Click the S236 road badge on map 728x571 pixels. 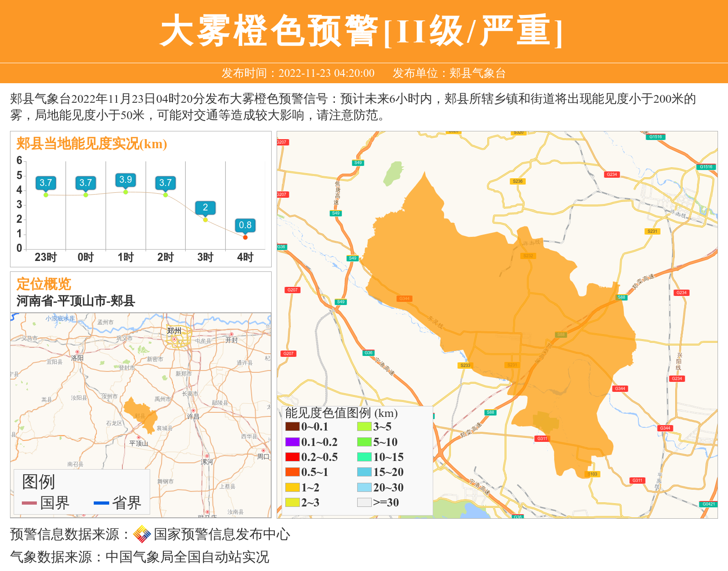518,181
